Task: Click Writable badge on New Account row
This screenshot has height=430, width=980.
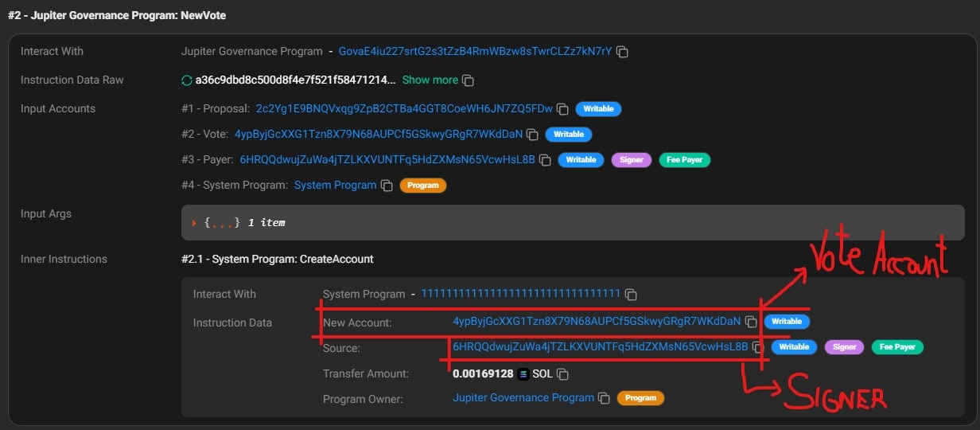Action: pyautogui.click(x=787, y=322)
